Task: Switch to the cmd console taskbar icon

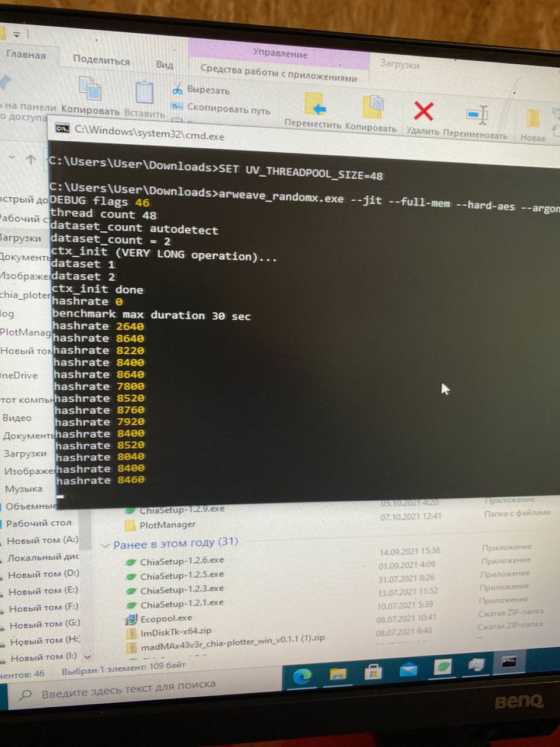Action: [x=509, y=662]
